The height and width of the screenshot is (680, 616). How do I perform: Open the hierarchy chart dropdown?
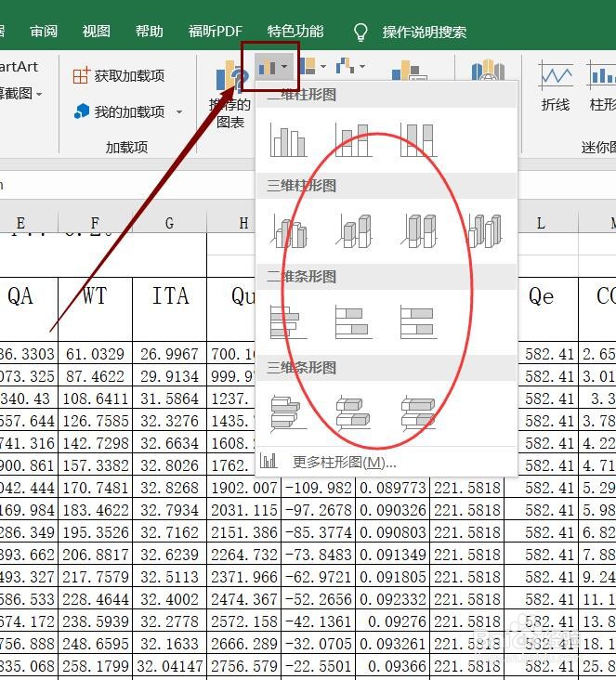click(x=313, y=66)
